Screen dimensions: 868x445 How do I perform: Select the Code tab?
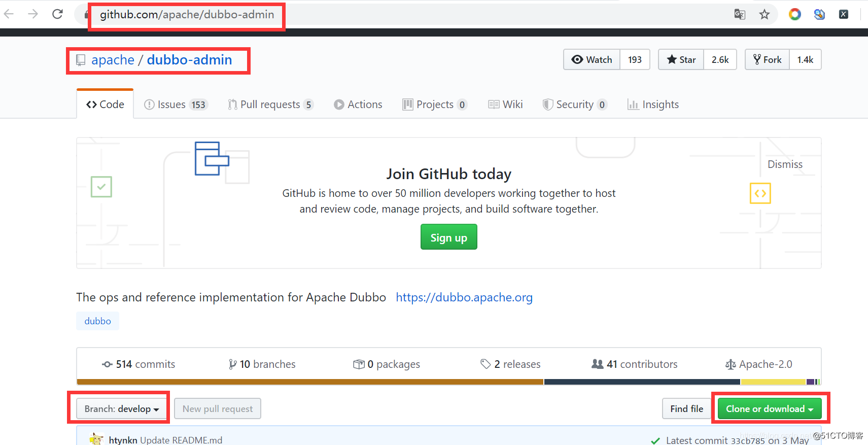[105, 104]
